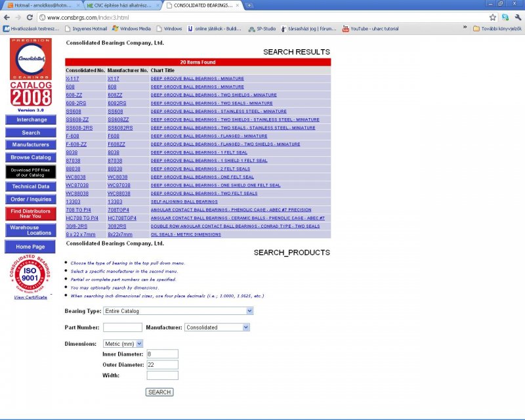The width and height of the screenshot is (525, 420).
Task: Click the address bar URL
Action: pos(88,18)
